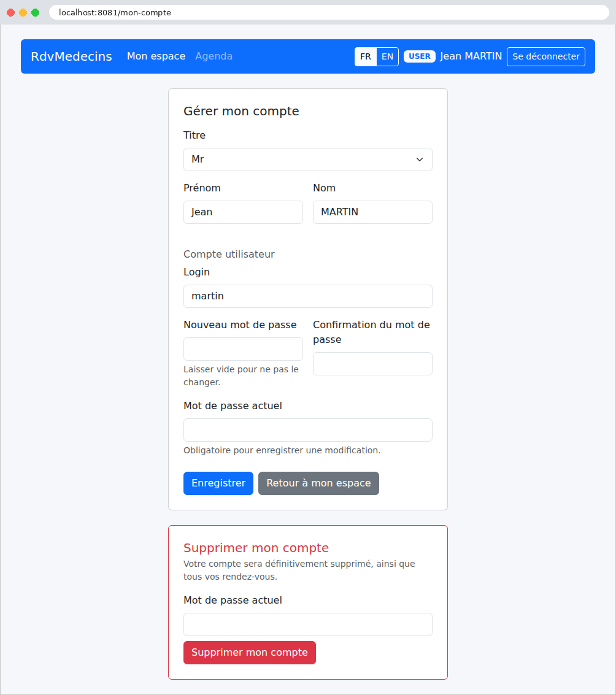Click password field in Supprimer mon compte section
The image size is (616, 695).
[308, 624]
